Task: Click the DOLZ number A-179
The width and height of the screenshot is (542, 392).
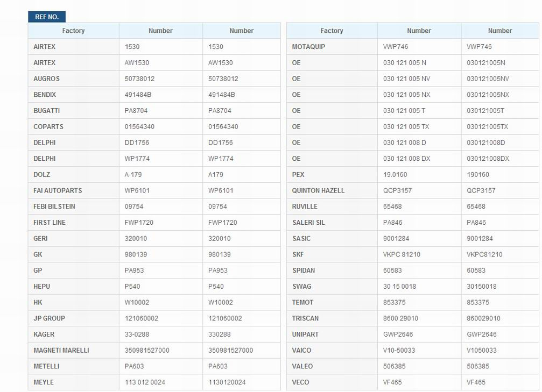Action: pos(133,174)
